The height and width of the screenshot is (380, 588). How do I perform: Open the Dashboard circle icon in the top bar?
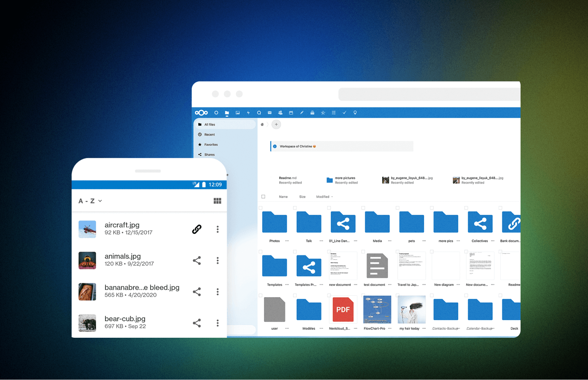pos(216,113)
